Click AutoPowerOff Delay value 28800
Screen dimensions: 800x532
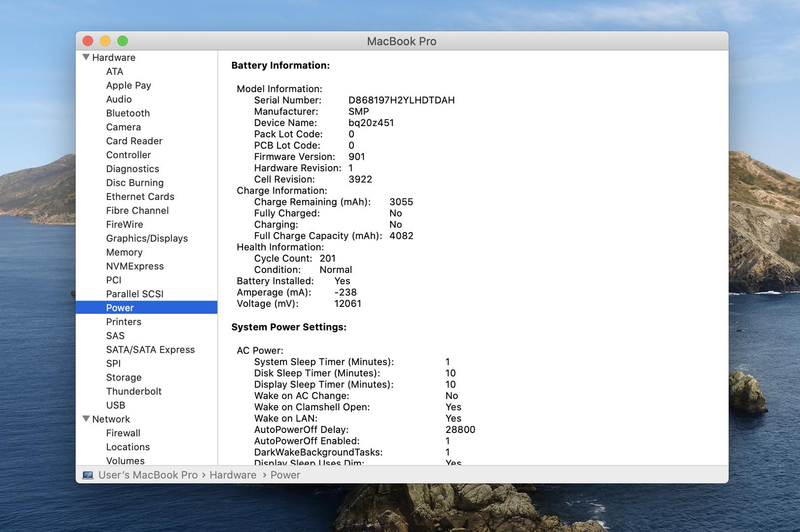460,430
